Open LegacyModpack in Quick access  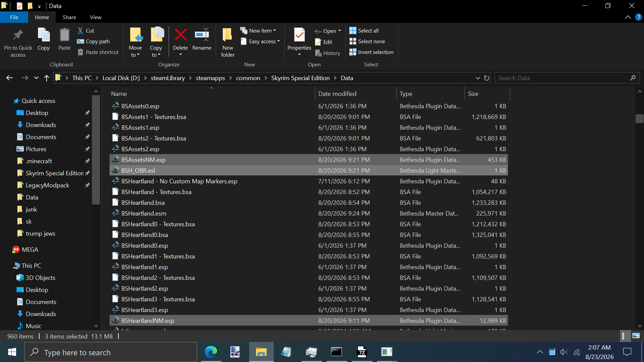(x=47, y=185)
